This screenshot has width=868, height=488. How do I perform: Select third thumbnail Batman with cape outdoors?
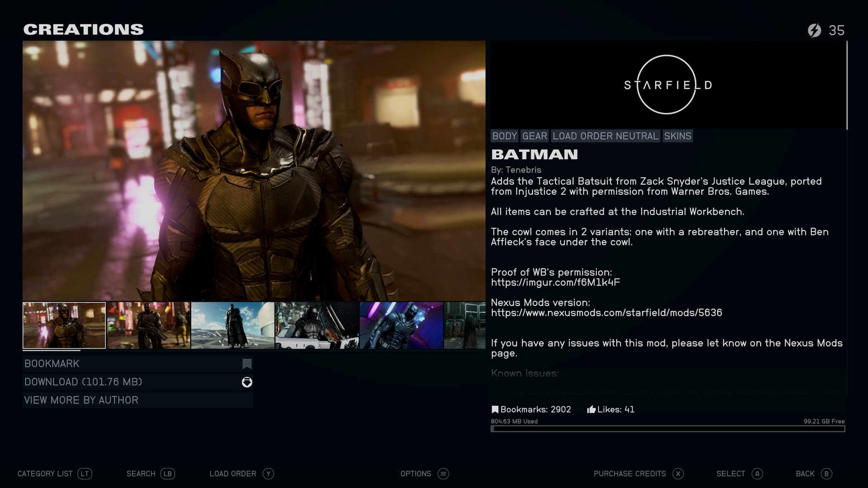pyautogui.click(x=233, y=325)
